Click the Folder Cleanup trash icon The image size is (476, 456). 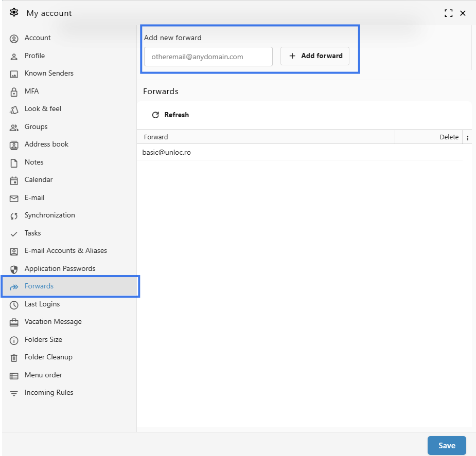pos(14,358)
